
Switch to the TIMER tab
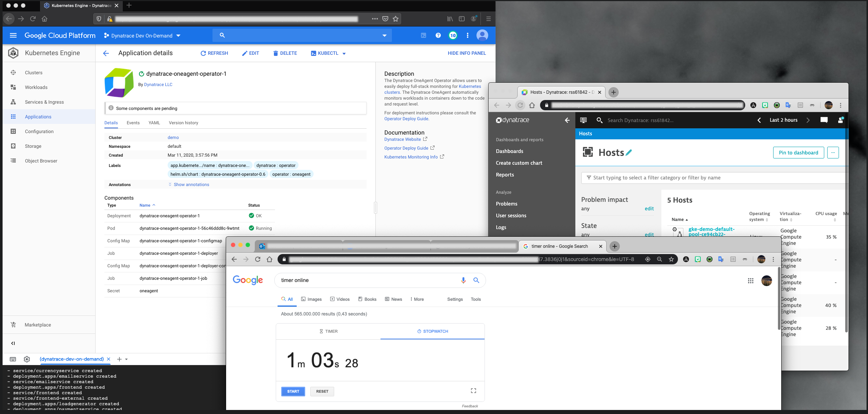[x=328, y=331]
